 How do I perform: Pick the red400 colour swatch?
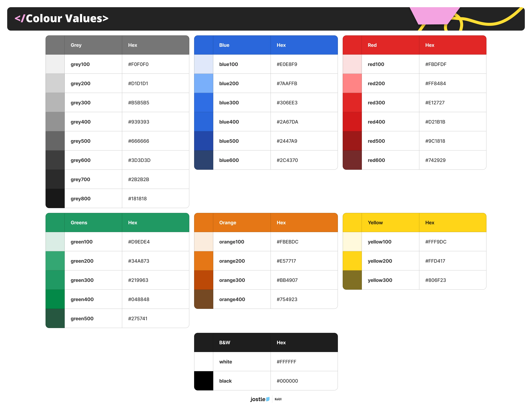pos(352,122)
